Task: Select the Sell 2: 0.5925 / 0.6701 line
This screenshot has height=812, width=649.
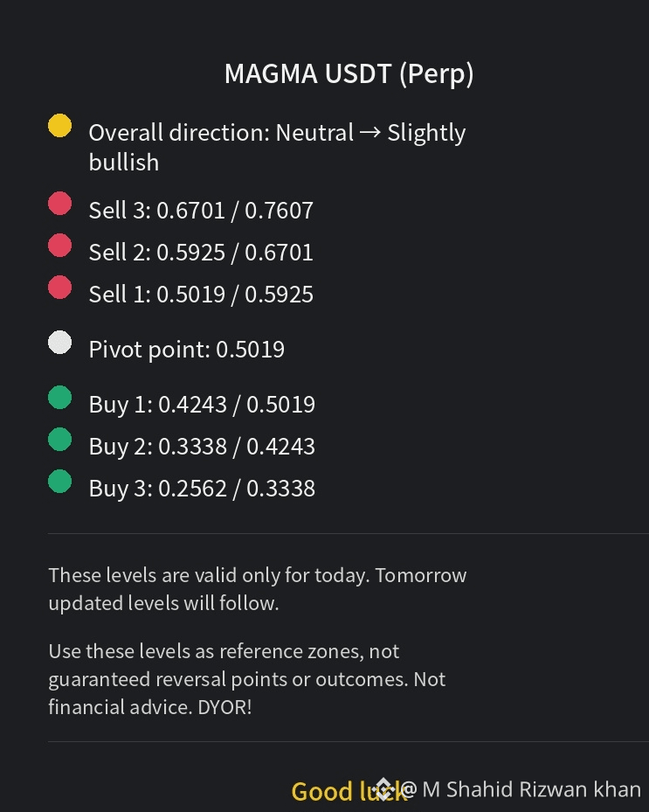Action: tap(201, 253)
